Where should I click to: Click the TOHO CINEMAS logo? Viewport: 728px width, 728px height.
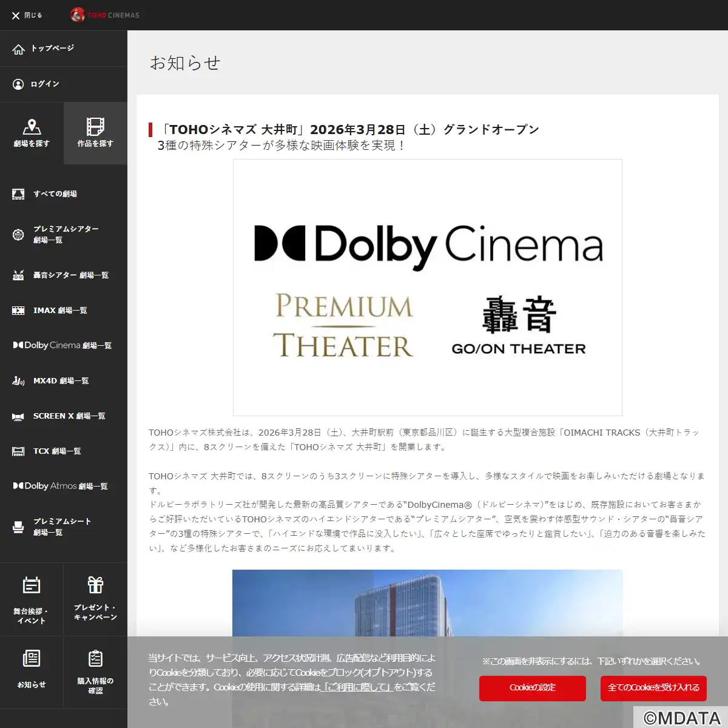[106, 15]
